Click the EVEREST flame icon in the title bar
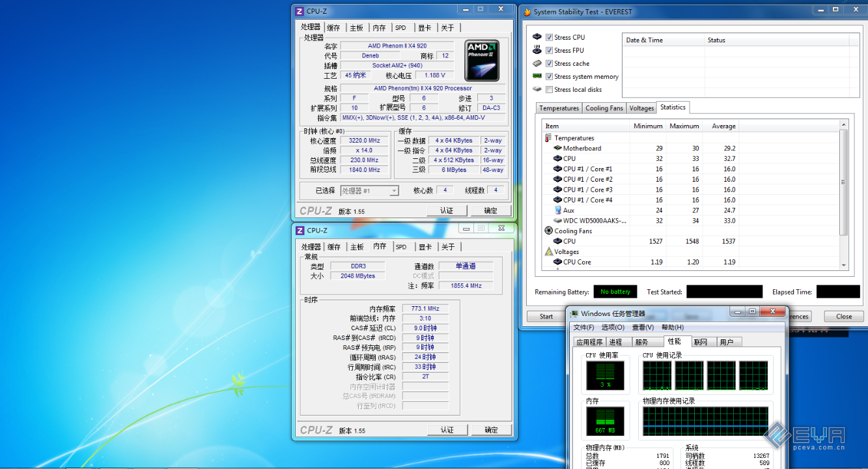This screenshot has width=868, height=469. tap(527, 12)
